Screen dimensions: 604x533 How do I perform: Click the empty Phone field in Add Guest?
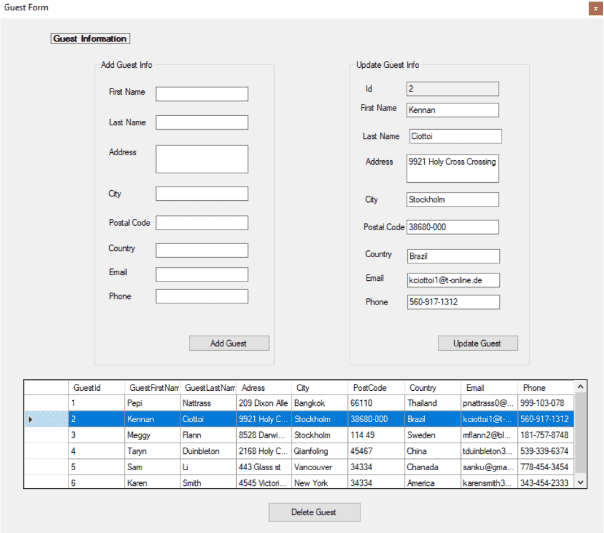coord(202,297)
